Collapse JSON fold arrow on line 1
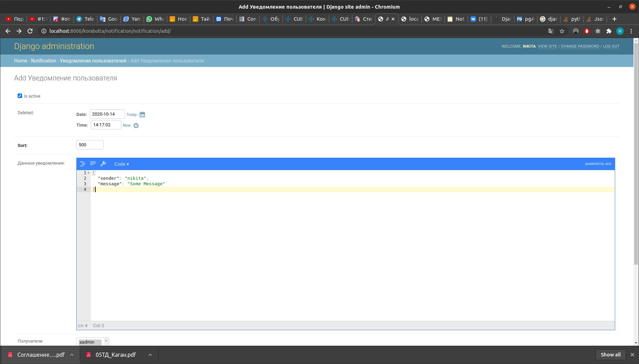Viewport: 639px width, 364px height. click(x=89, y=173)
